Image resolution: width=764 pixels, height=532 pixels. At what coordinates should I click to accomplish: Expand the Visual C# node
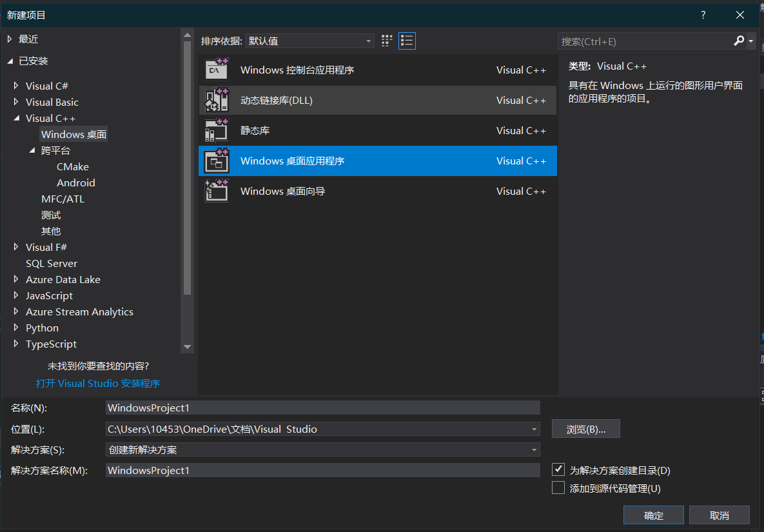point(16,86)
